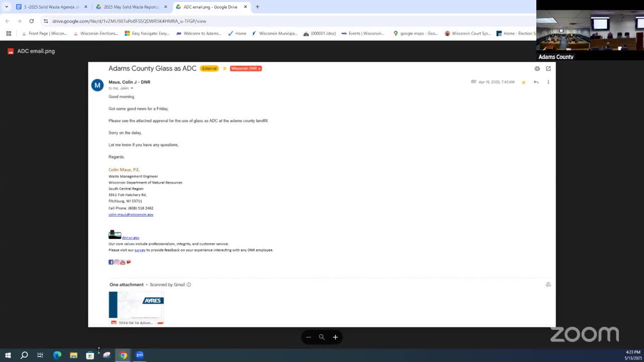View site information for drive.google.com
Image resolution: width=644 pixels, height=362 pixels.
point(46,21)
